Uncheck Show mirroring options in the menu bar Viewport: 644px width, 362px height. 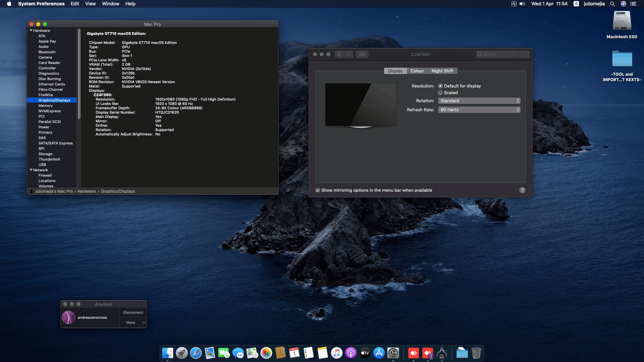click(x=318, y=190)
